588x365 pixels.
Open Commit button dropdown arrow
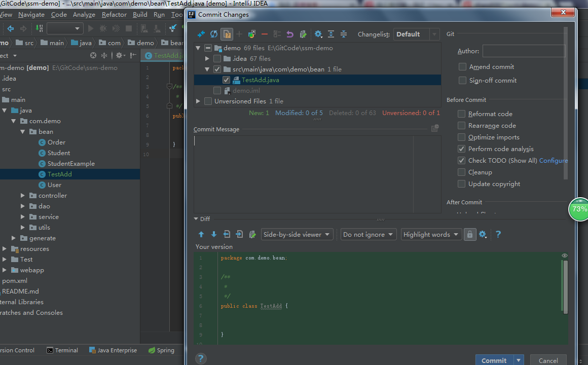tap(518, 360)
